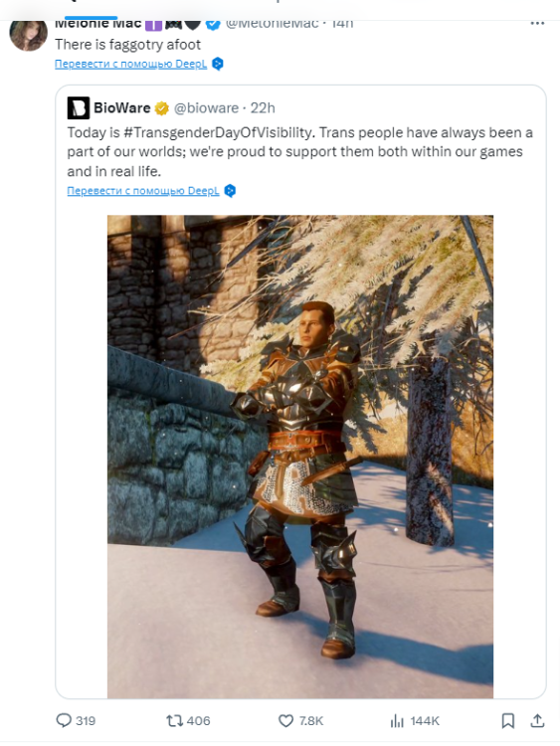Click the BioWare display name

121,108
